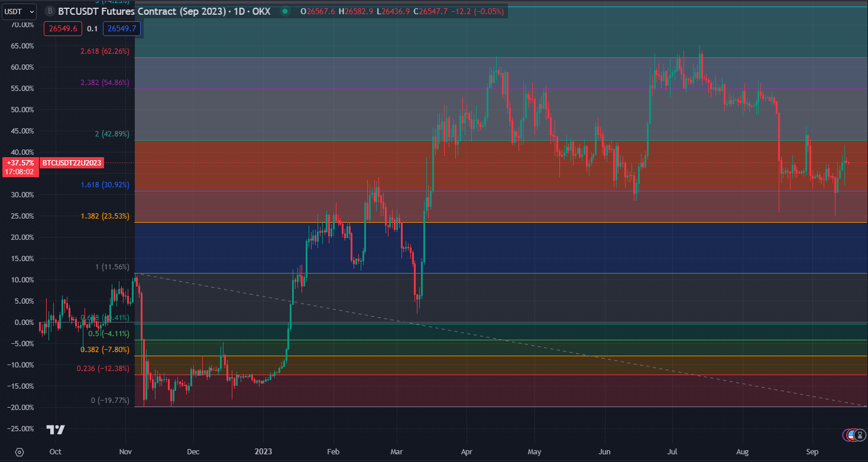Image resolution: width=868 pixels, height=462 pixels.
Task: Click the Sep label on time axis
Action: click(812, 452)
